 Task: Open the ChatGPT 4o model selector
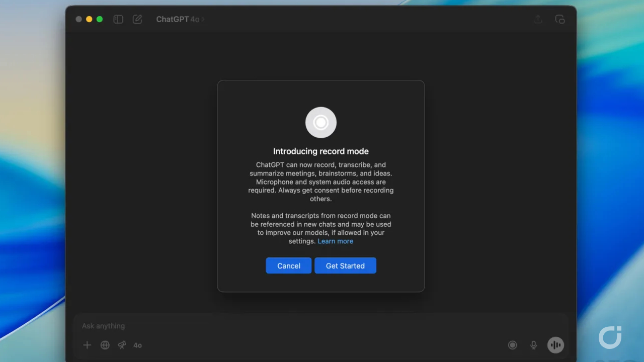point(180,19)
